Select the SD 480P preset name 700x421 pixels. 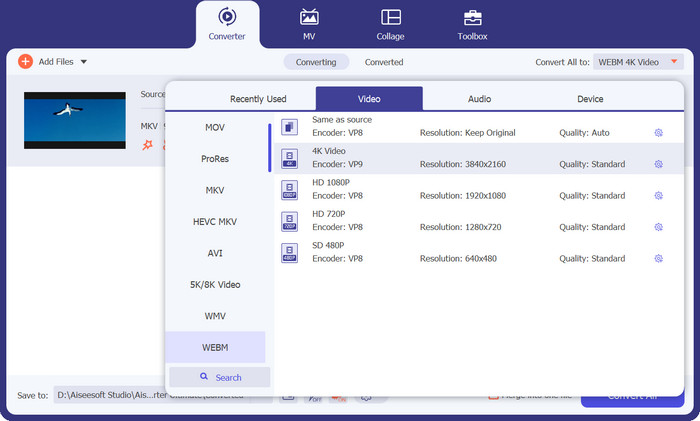point(328,245)
